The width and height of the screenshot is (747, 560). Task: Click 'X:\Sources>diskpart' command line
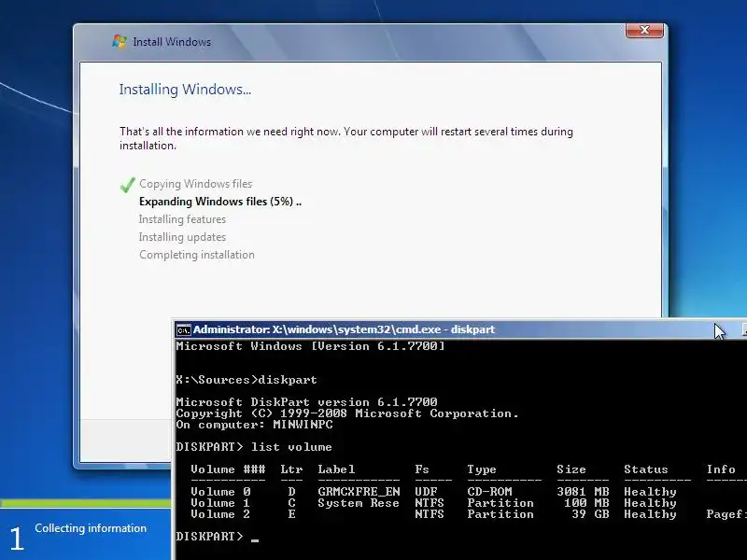pos(247,380)
